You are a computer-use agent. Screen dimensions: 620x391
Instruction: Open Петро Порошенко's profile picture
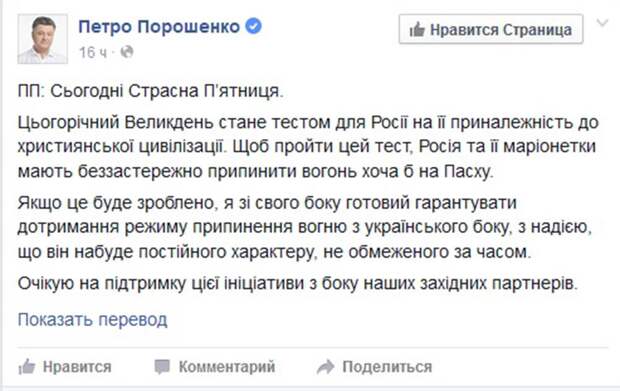(43, 39)
